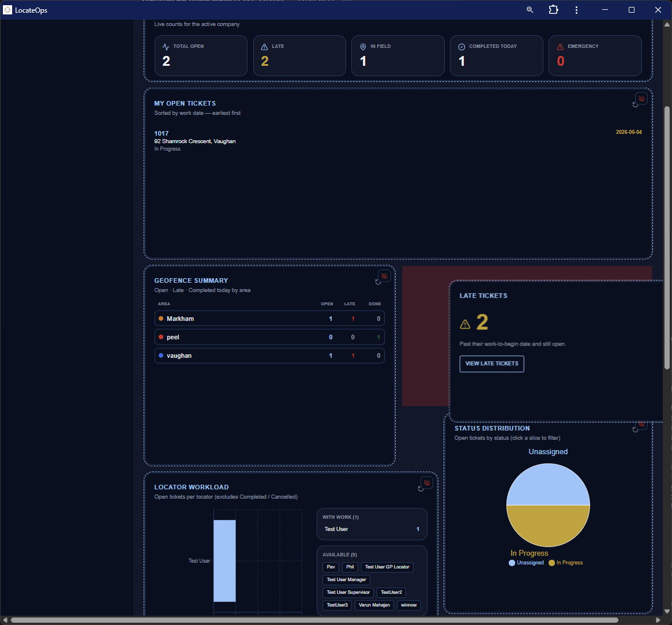Open the Emergency card value 0
The height and width of the screenshot is (625, 672).
click(x=561, y=61)
